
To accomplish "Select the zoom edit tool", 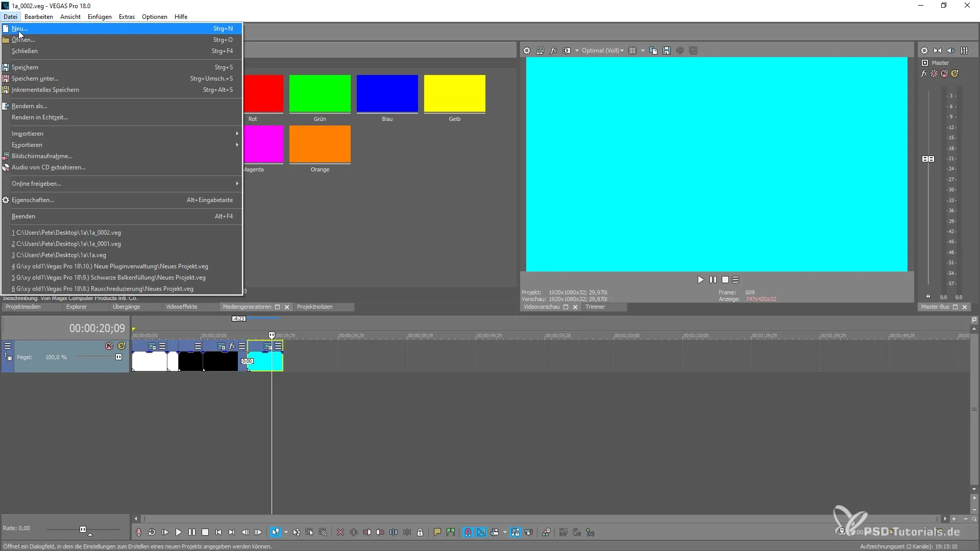I will pyautogui.click(x=323, y=532).
